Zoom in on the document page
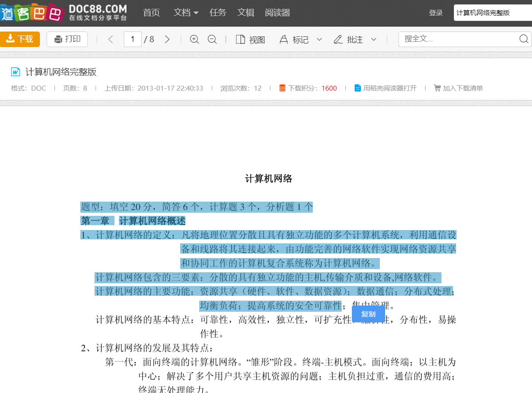 coord(194,39)
